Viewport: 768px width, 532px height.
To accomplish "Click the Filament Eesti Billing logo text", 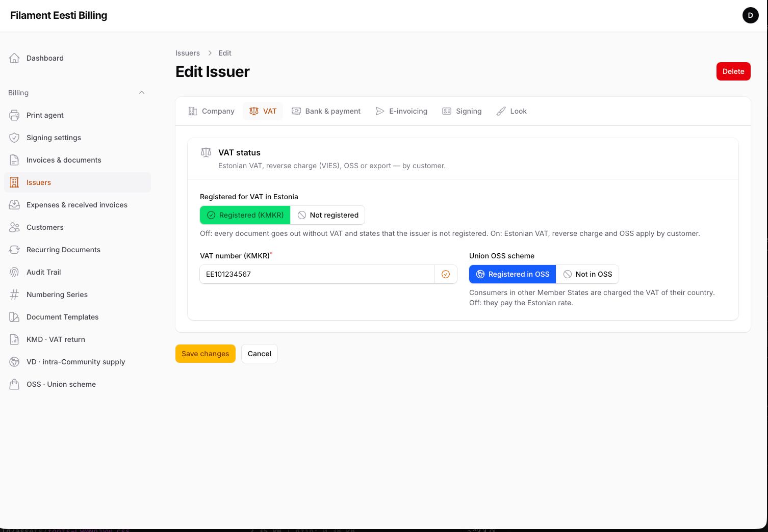I will (x=59, y=15).
